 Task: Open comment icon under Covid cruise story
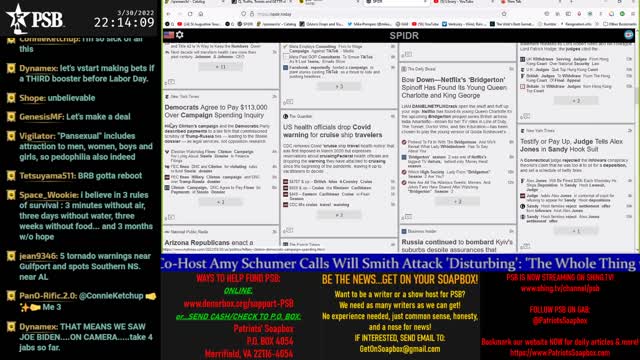[x=289, y=230]
